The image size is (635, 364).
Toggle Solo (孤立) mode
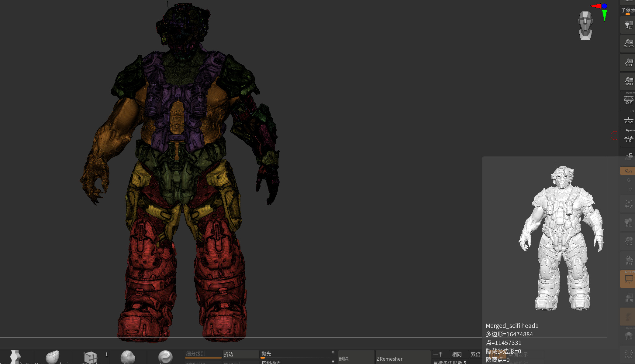(628, 335)
